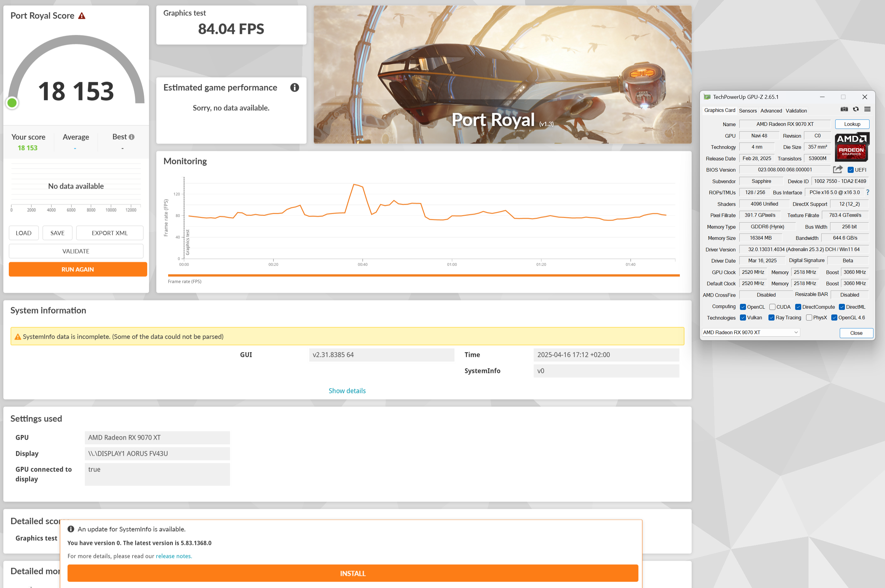Image resolution: width=885 pixels, height=588 pixels.
Task: Open the AMD Radeon RX 9070 XT dropdown
Action: pos(751,332)
